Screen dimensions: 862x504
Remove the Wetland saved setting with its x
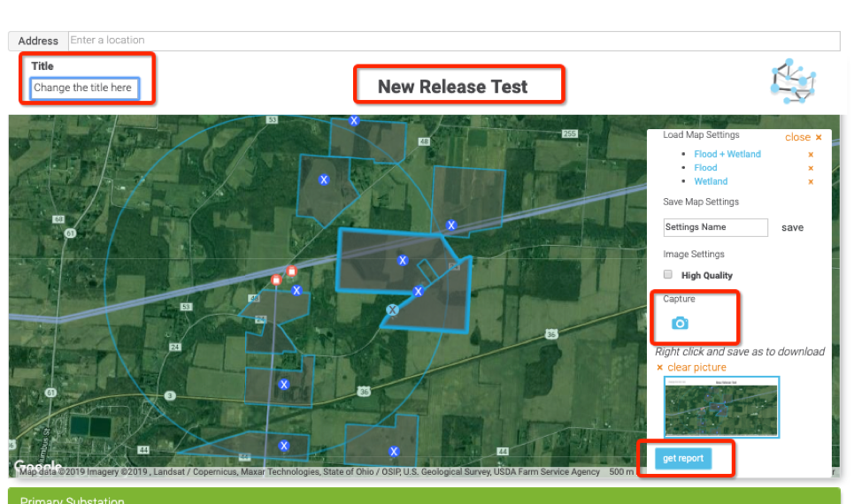[810, 182]
